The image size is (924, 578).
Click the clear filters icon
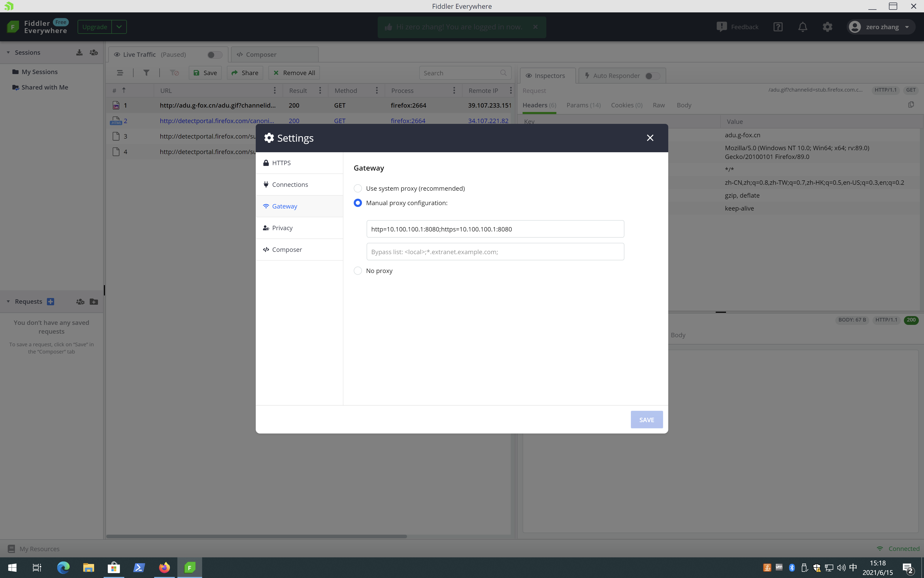pyautogui.click(x=174, y=73)
